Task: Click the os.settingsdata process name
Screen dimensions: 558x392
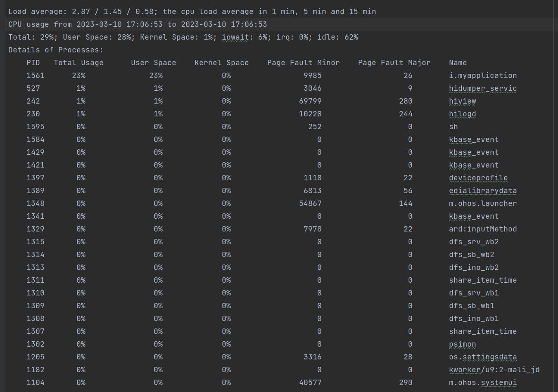Action: [482, 357]
